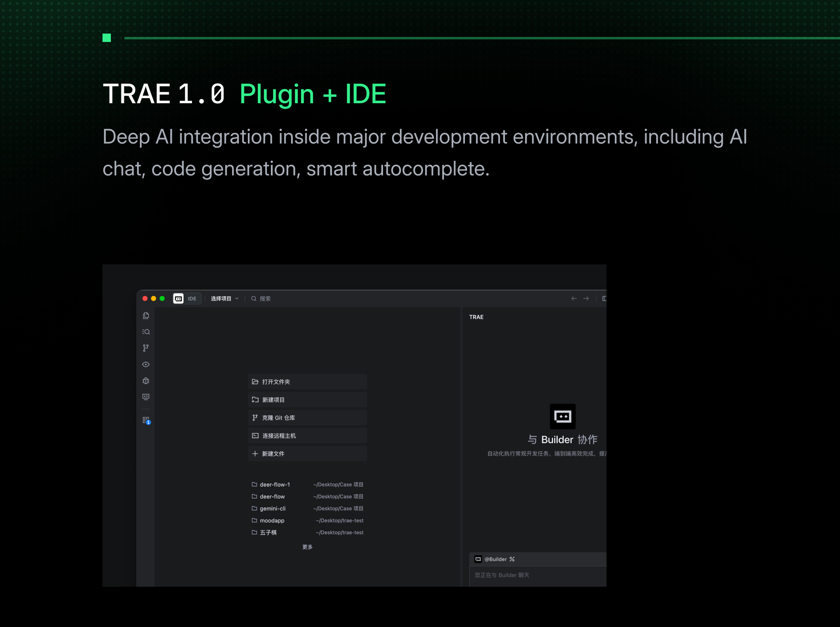The height and width of the screenshot is (627, 840).
Task: Open the Source Control branch icon
Action: tap(146, 348)
